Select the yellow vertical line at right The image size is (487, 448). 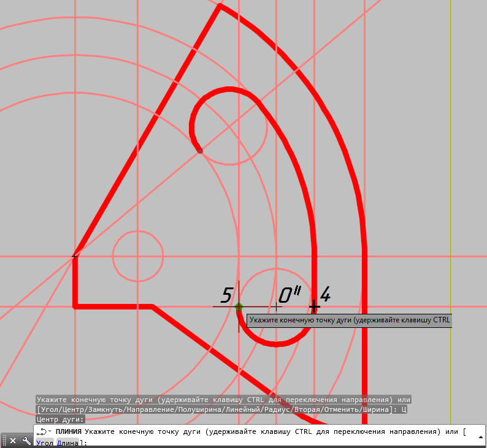[x=450, y=184]
